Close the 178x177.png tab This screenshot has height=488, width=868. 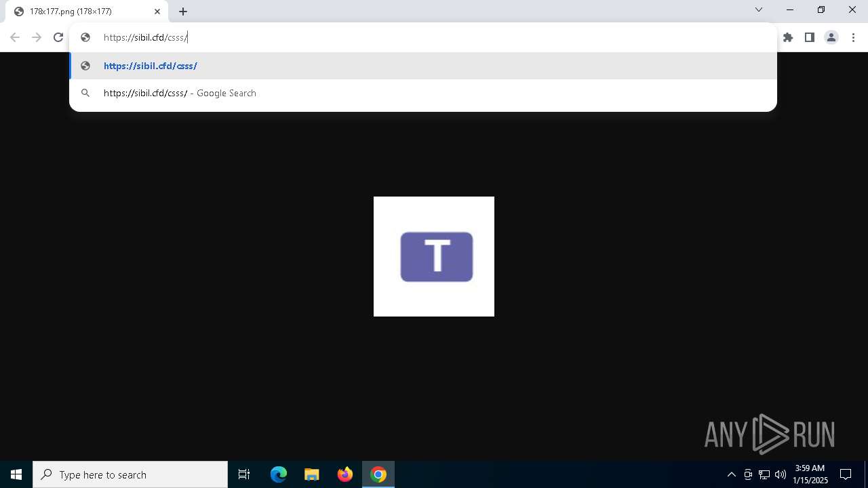[157, 12]
